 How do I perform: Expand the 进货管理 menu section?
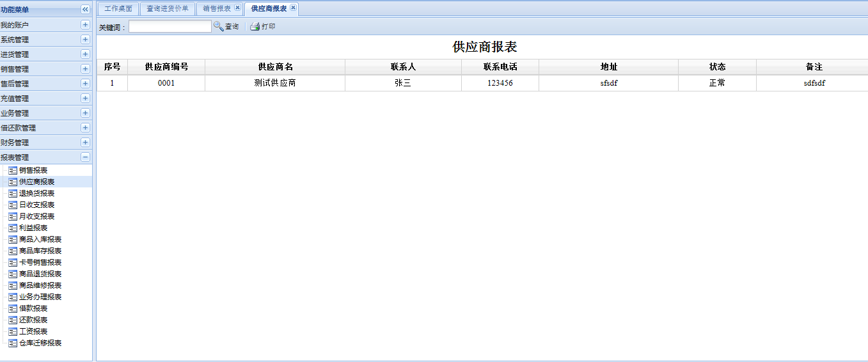pyautogui.click(x=85, y=54)
